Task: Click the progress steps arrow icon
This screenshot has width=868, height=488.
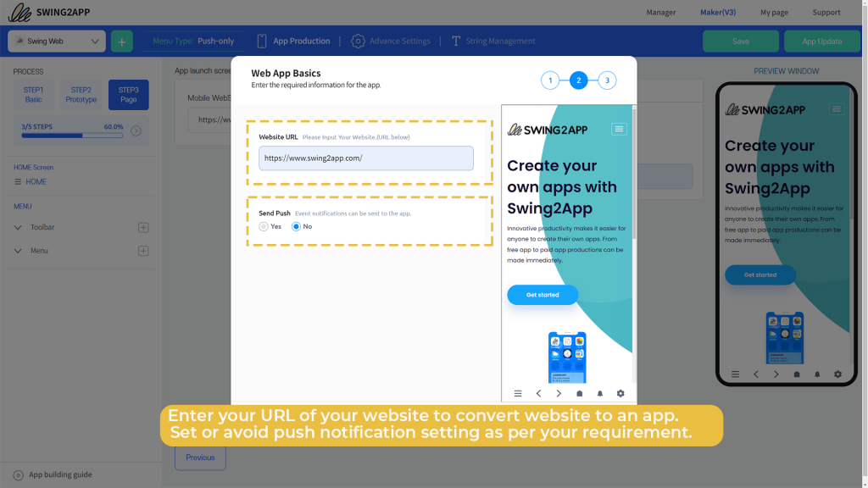Action: click(136, 131)
